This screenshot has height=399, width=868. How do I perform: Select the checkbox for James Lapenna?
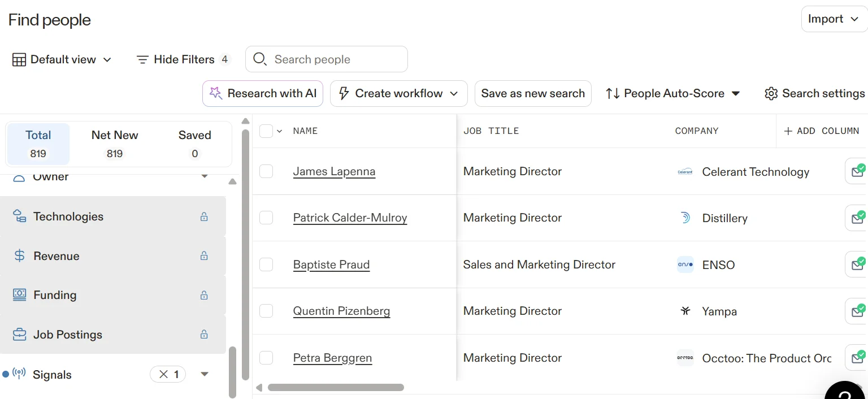tap(266, 171)
